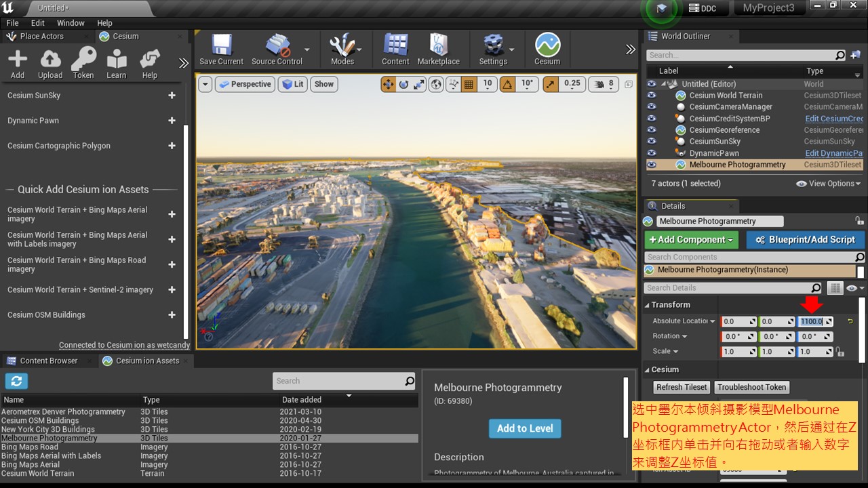
Task: Click the Refresh Tileset button
Action: pos(682,387)
